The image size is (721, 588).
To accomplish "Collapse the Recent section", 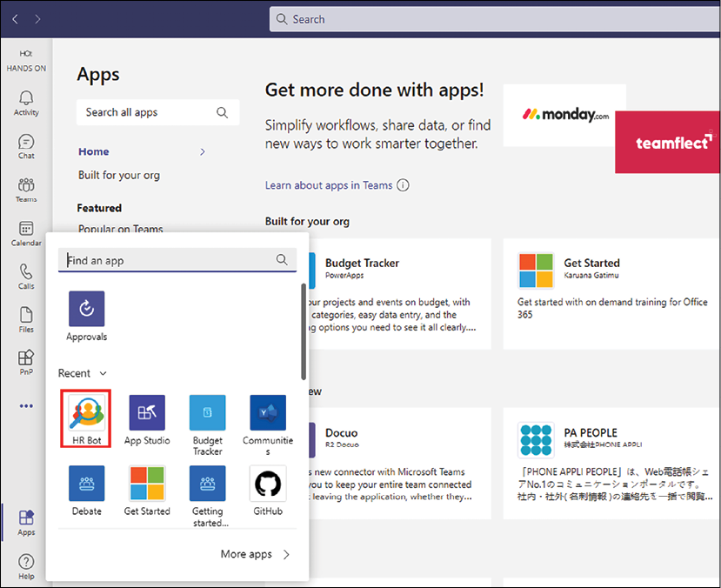I will tap(103, 373).
